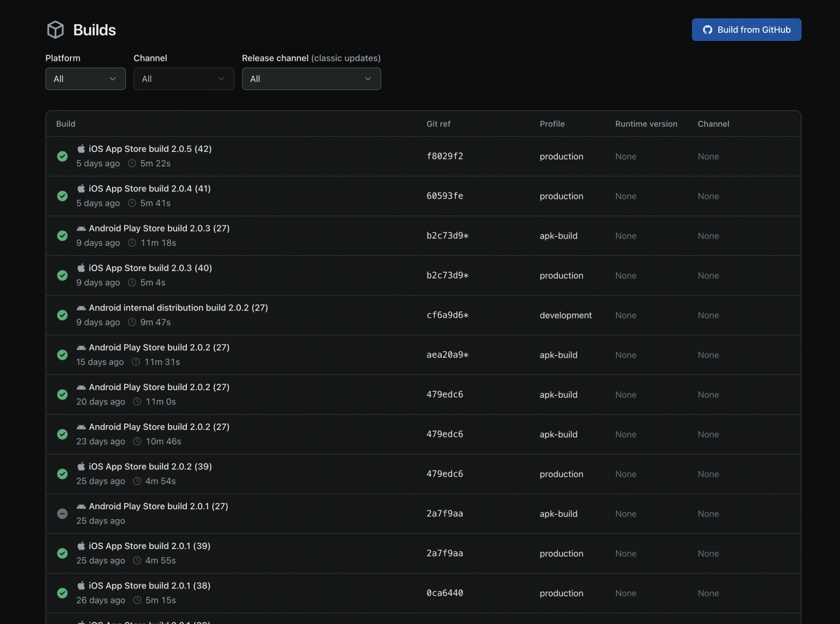This screenshot has width=840, height=624.
Task: Click clock icon next to 5m 22s
Action: (x=132, y=163)
